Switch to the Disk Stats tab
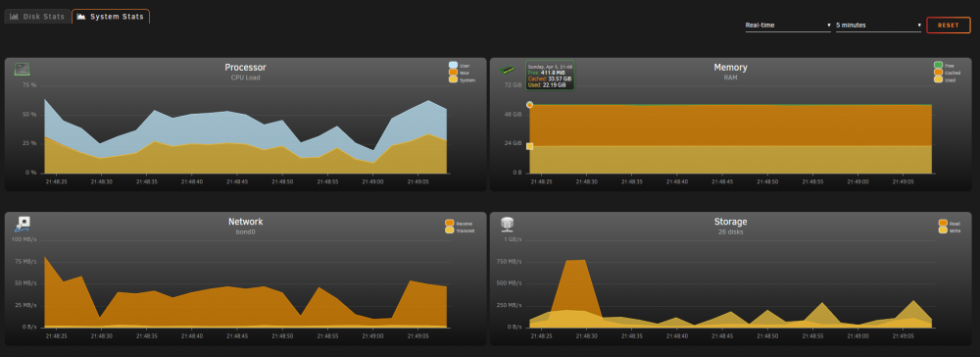This screenshot has width=980, height=357. pyautogui.click(x=37, y=17)
